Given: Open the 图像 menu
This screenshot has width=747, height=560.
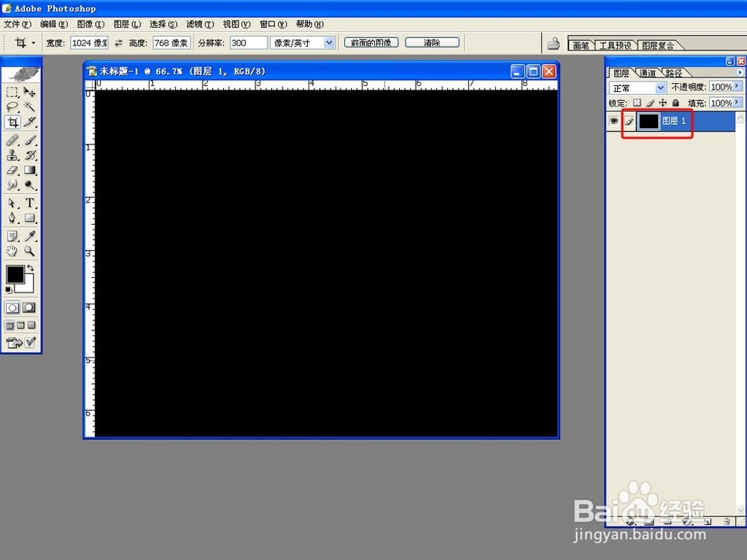Looking at the screenshot, I should 90,25.
